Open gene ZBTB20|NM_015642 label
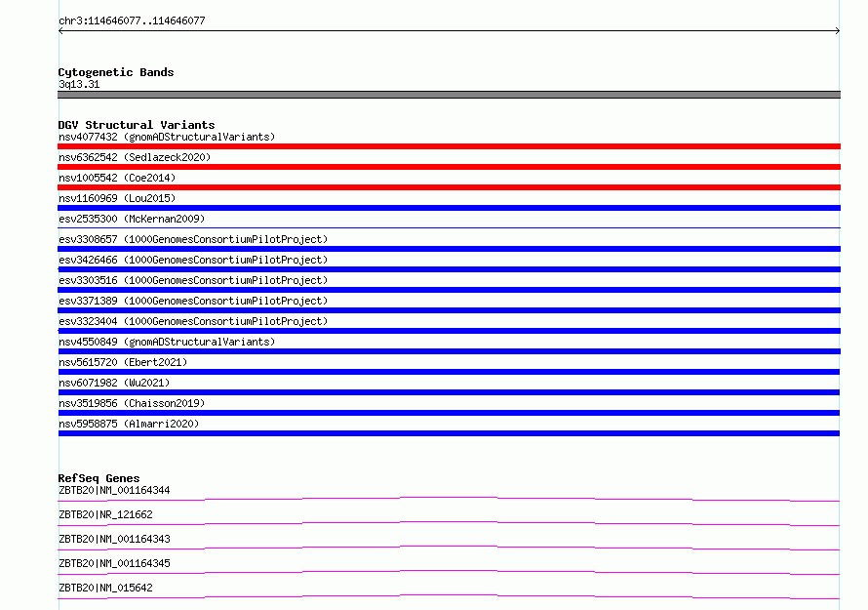 pyautogui.click(x=105, y=588)
